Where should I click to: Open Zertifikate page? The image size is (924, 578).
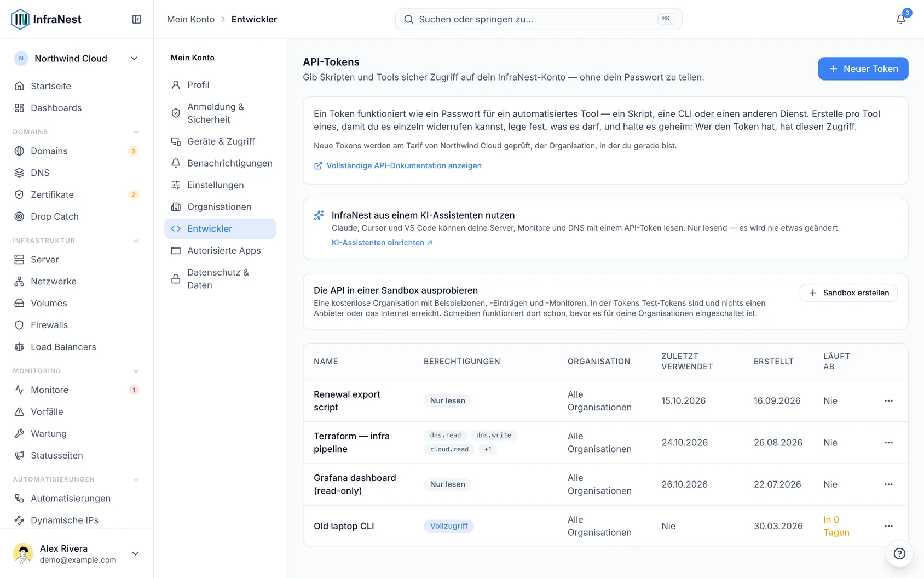pos(77,195)
